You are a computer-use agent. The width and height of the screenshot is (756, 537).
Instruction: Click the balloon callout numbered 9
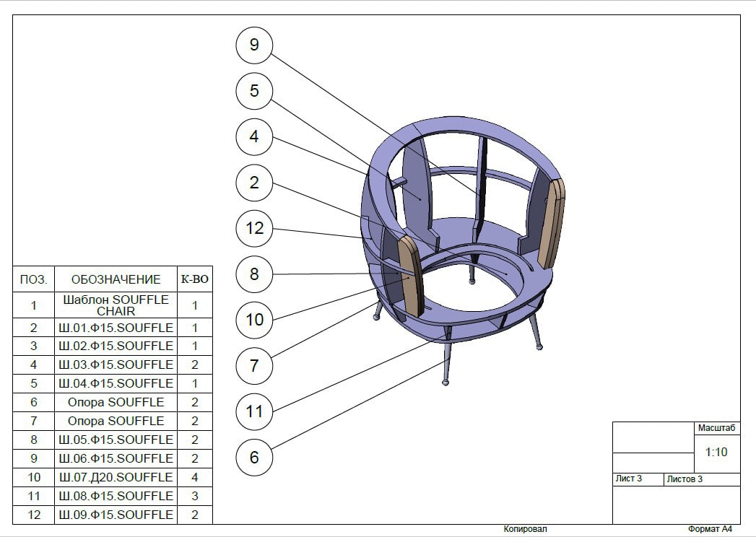254,45
